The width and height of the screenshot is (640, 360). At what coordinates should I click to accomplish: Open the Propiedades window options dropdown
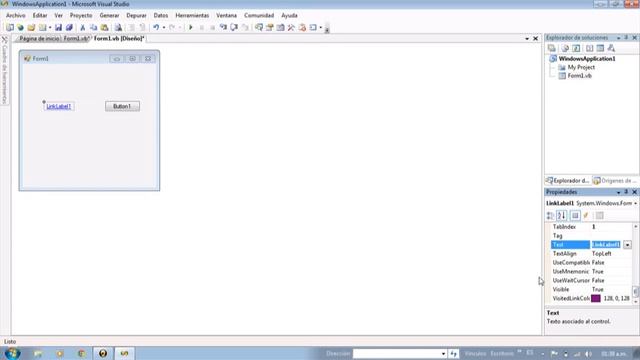click(x=619, y=192)
